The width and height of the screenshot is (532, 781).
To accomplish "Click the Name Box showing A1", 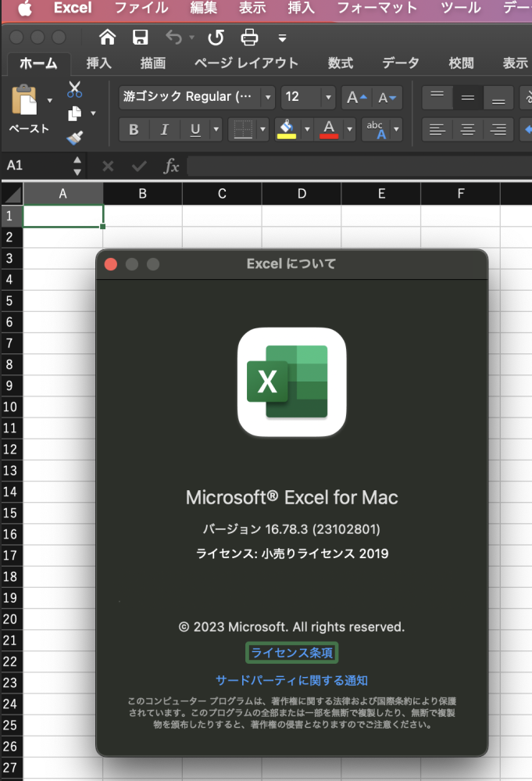I will click(x=36, y=166).
